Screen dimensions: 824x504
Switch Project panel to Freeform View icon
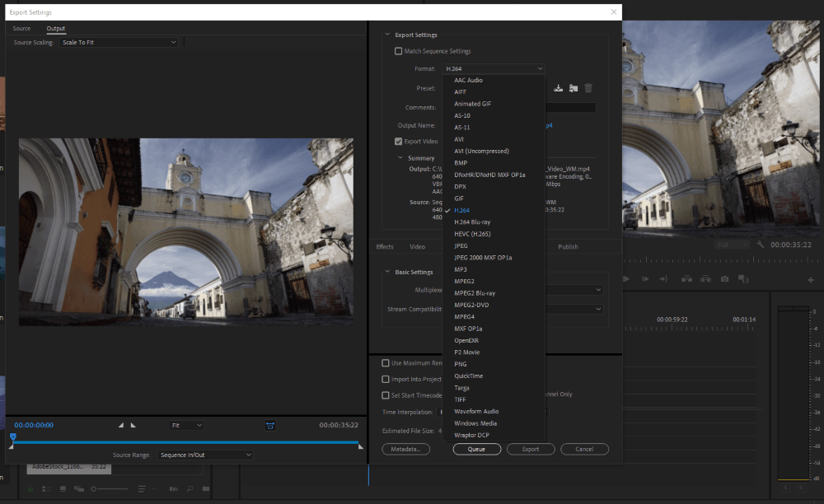(x=79, y=489)
